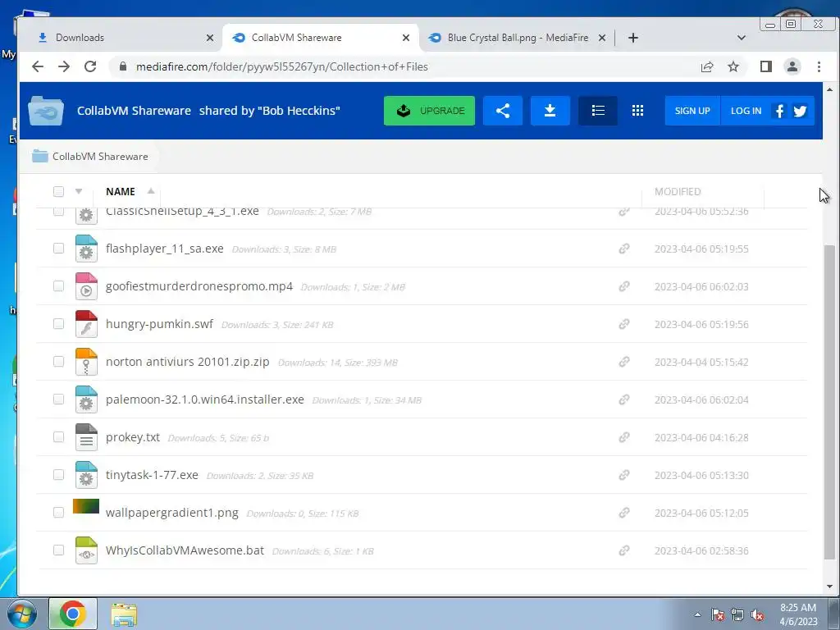
Task: Switch to grid view icon
Action: point(637,111)
